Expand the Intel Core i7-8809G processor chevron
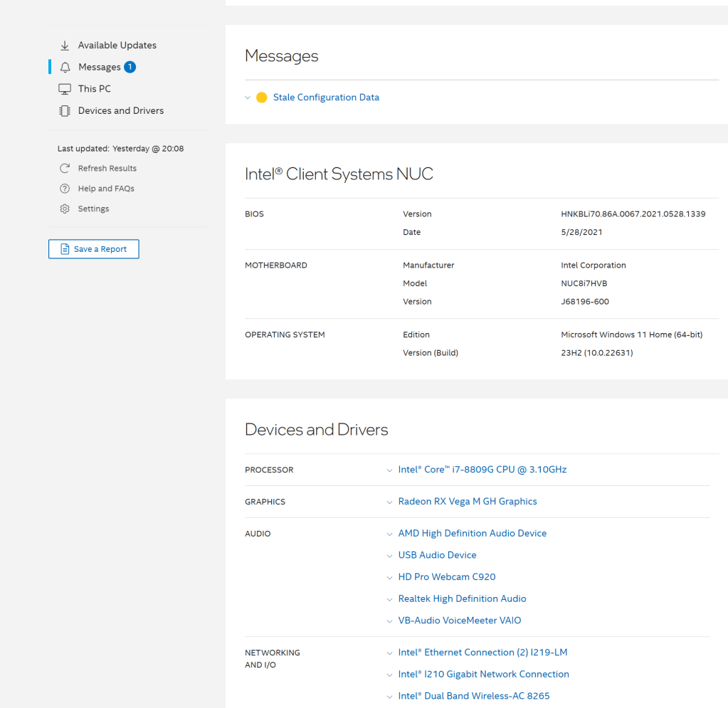 click(389, 471)
